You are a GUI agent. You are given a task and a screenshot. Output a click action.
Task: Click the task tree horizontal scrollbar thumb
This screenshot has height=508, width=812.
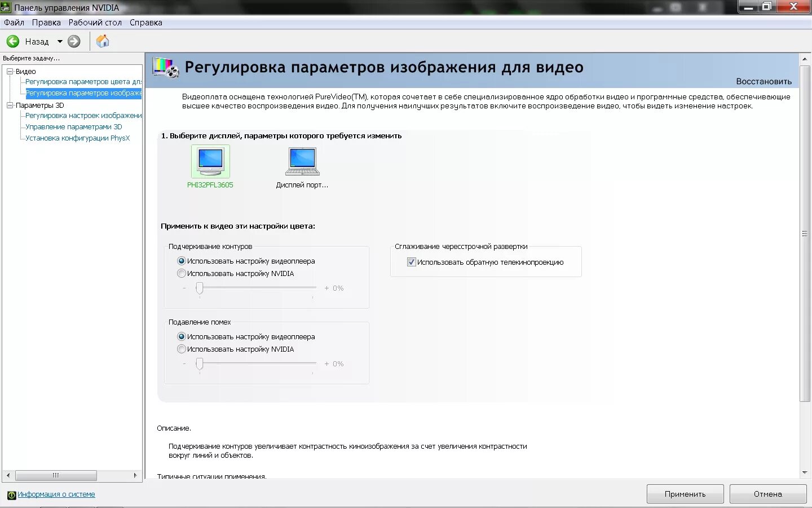56,475
